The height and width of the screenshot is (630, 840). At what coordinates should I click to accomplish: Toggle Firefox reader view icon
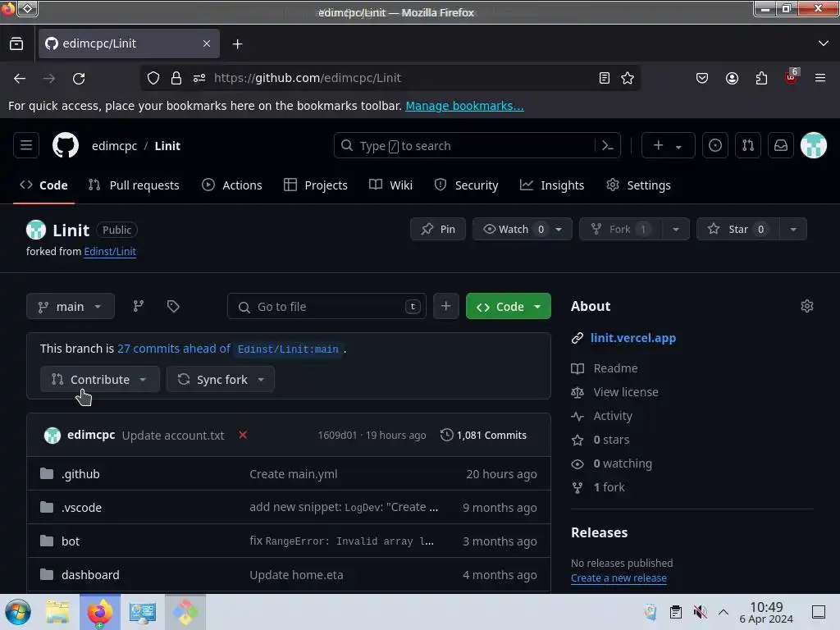pyautogui.click(x=605, y=78)
